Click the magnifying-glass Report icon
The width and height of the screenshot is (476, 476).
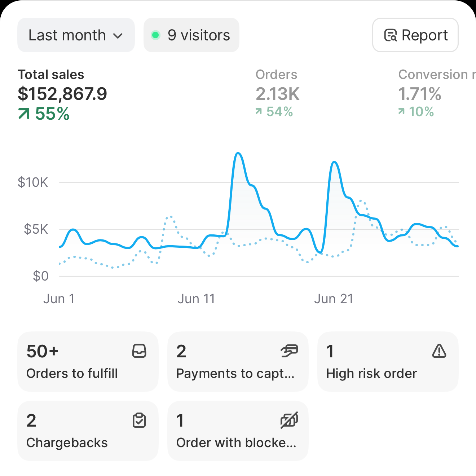[390, 35]
